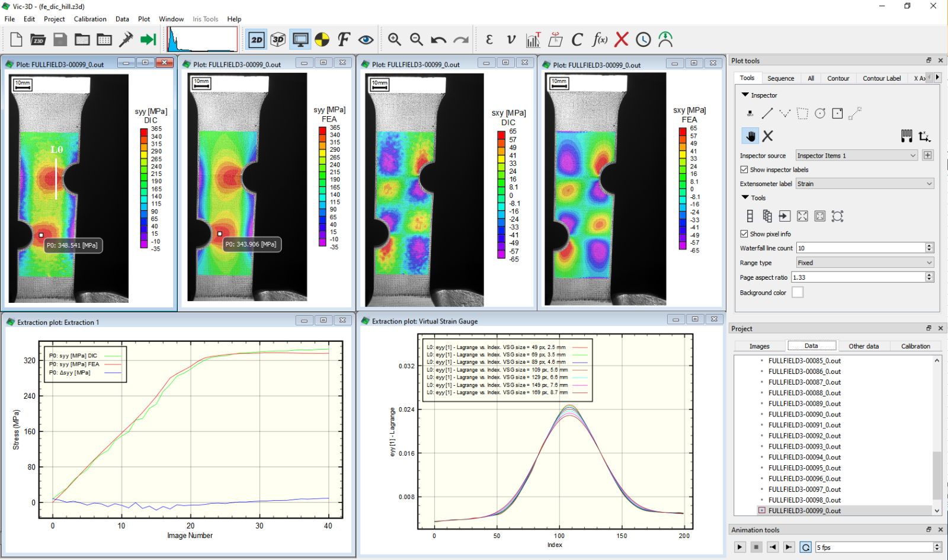Select the inspect circle tool
Screen dimensions: 948x560
(820, 113)
